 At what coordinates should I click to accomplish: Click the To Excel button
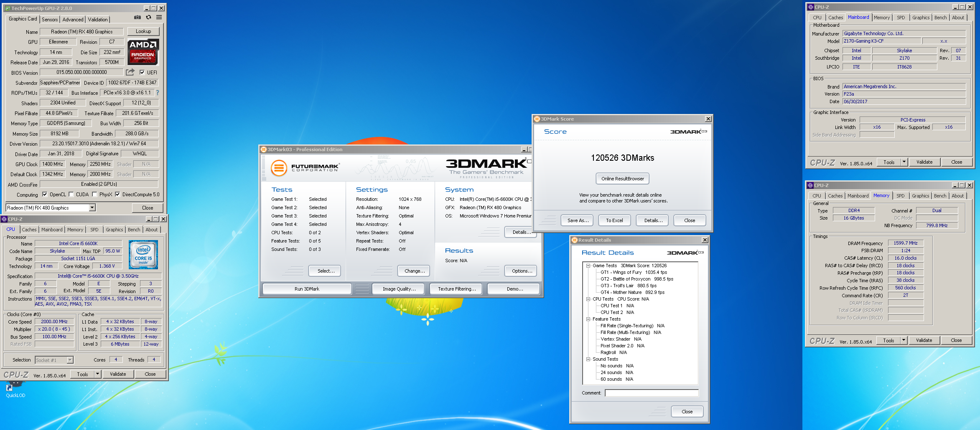point(614,220)
